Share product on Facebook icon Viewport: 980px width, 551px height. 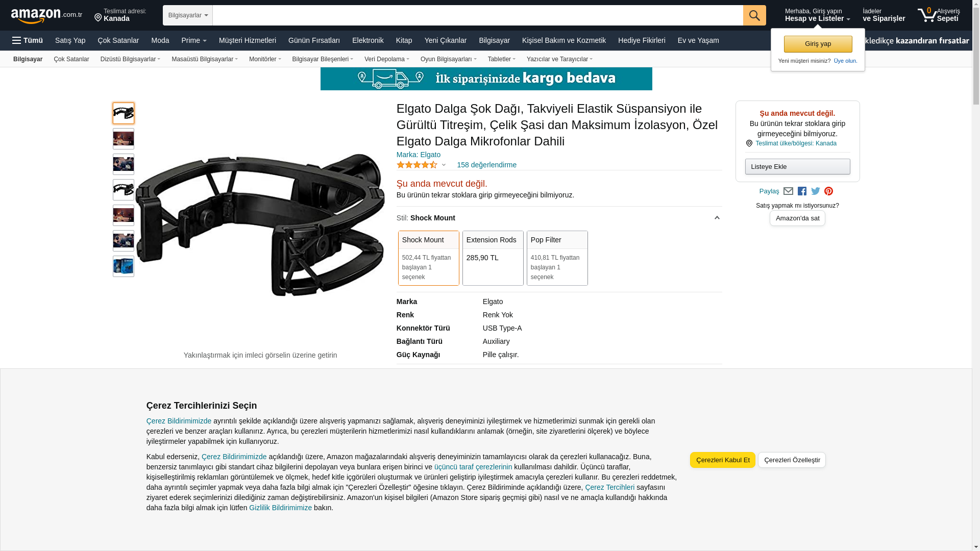pos(802,191)
